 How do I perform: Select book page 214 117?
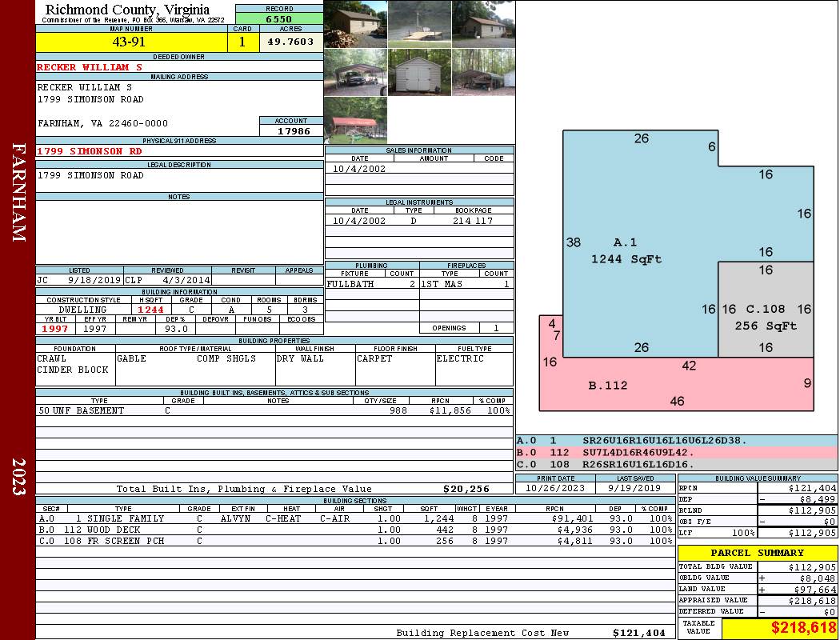coord(473,221)
